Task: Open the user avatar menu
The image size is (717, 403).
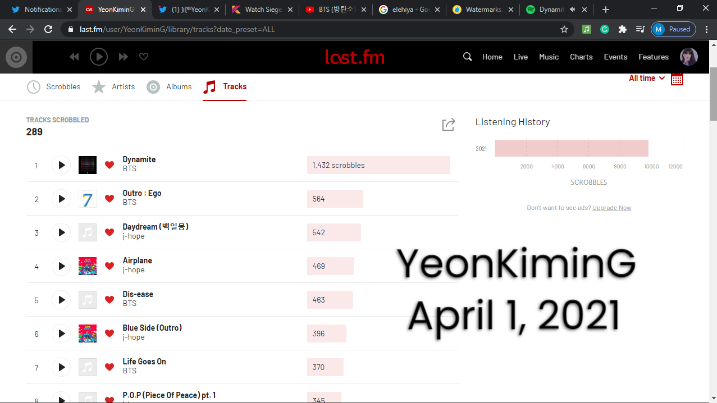Action: point(689,57)
